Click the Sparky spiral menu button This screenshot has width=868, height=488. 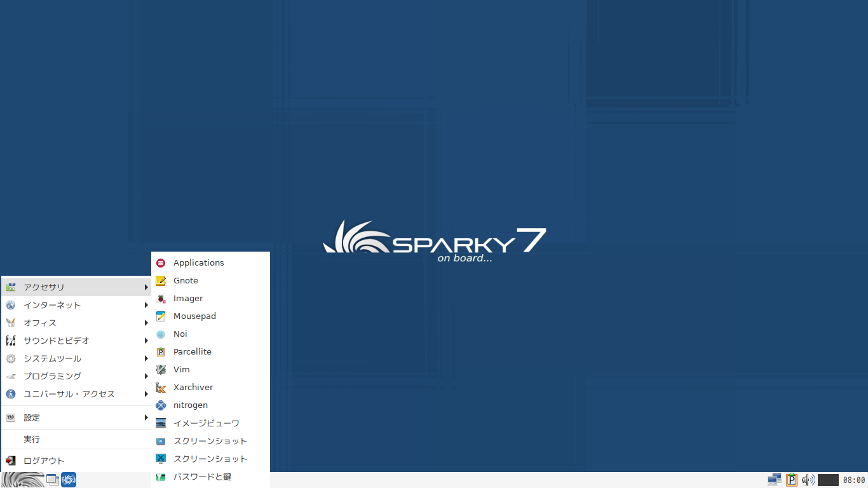[23, 480]
